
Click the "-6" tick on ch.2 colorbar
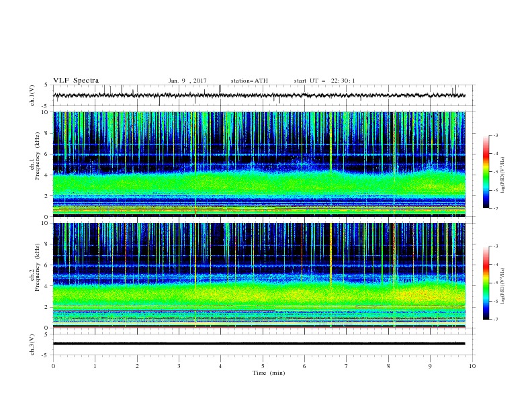pos(495,301)
